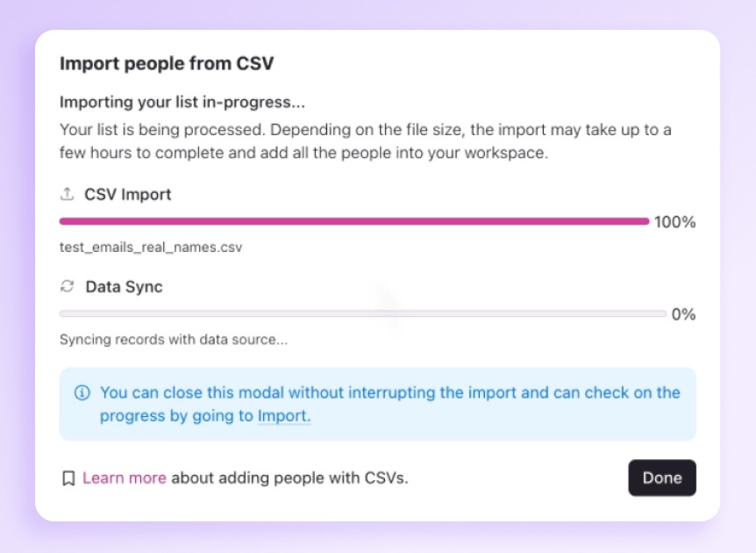756x553 pixels.
Task: Click the 'CSV Import' section label
Action: (x=128, y=194)
